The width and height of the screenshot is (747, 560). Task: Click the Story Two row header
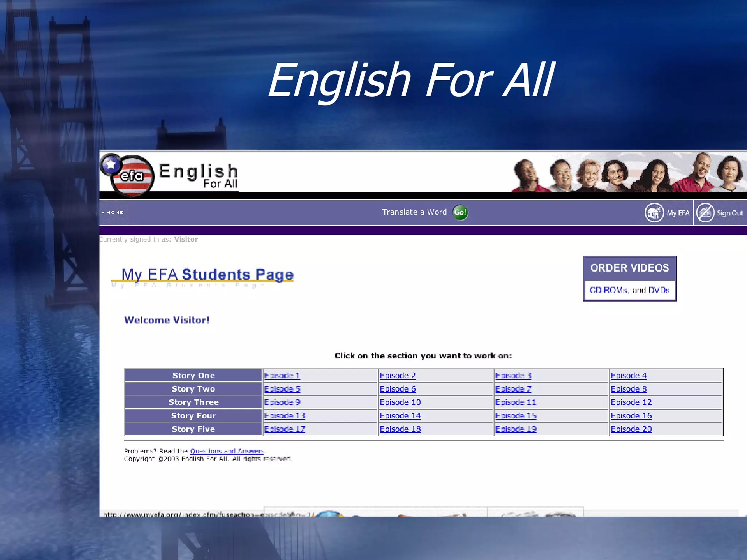193,389
